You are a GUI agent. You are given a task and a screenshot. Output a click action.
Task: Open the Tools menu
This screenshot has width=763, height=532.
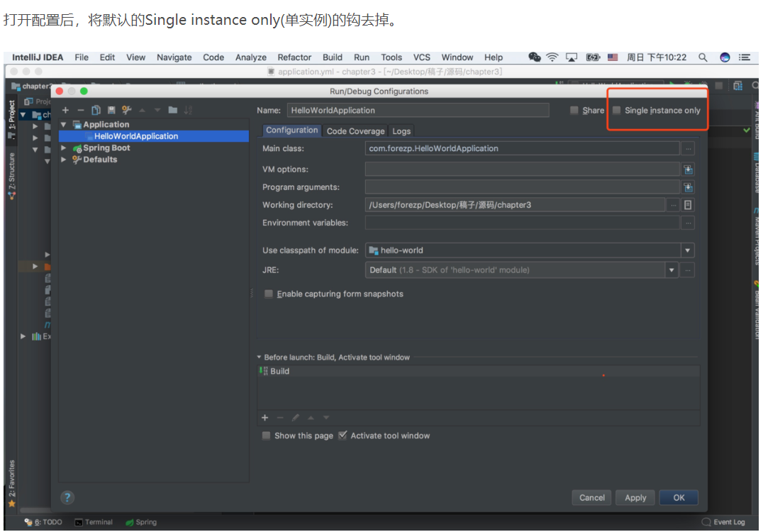click(x=391, y=57)
